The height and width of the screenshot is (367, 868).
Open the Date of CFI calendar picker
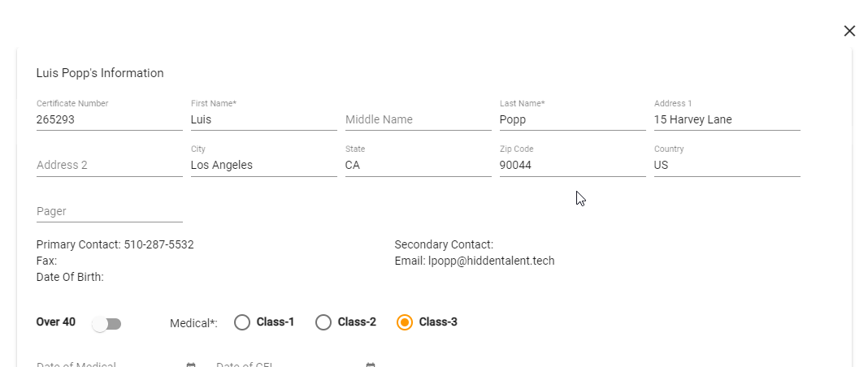pyautogui.click(x=371, y=365)
